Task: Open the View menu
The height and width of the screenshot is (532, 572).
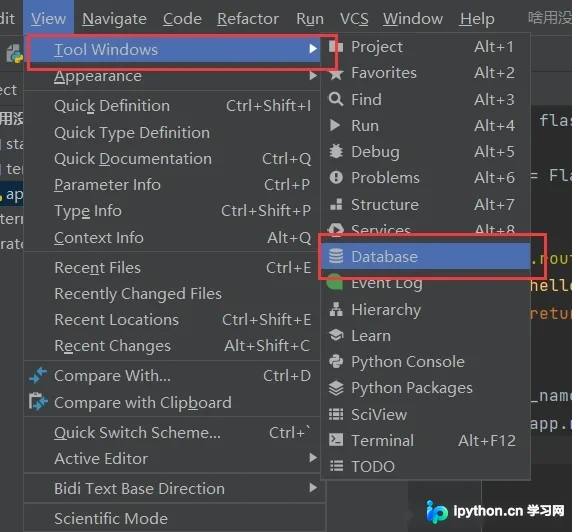Action: pos(48,18)
